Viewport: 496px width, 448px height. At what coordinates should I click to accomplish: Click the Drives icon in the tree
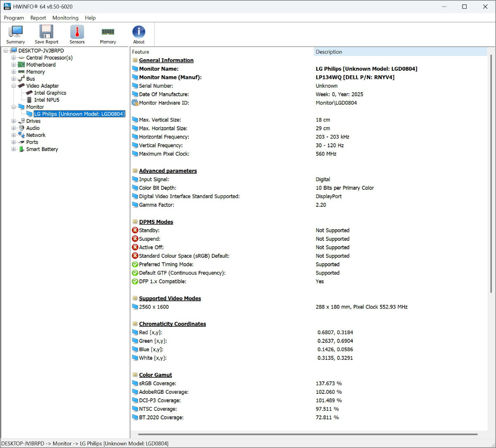click(21, 121)
